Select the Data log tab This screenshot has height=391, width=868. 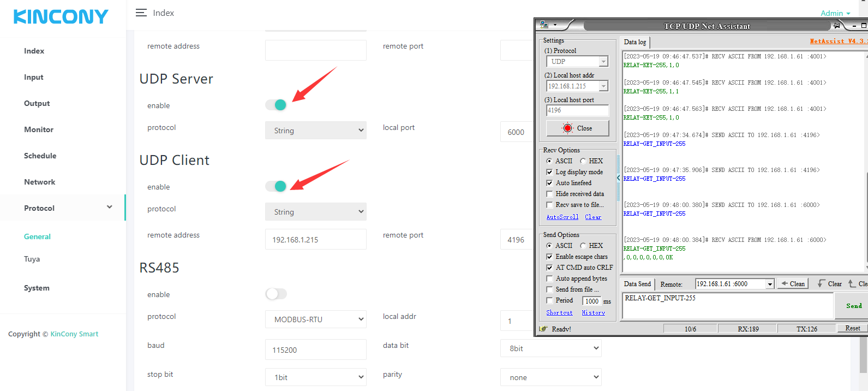[634, 42]
